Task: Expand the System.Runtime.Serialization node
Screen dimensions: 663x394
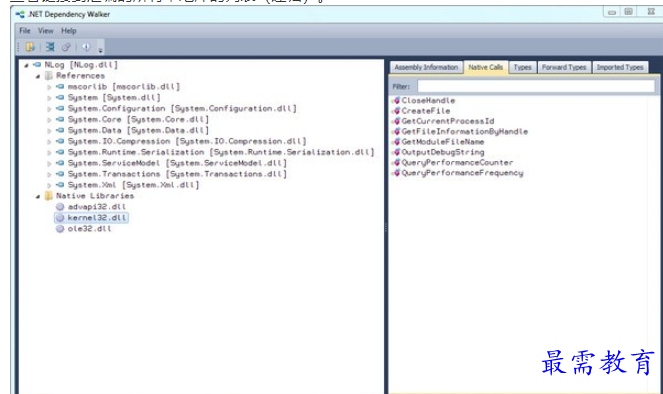Action: coord(49,153)
